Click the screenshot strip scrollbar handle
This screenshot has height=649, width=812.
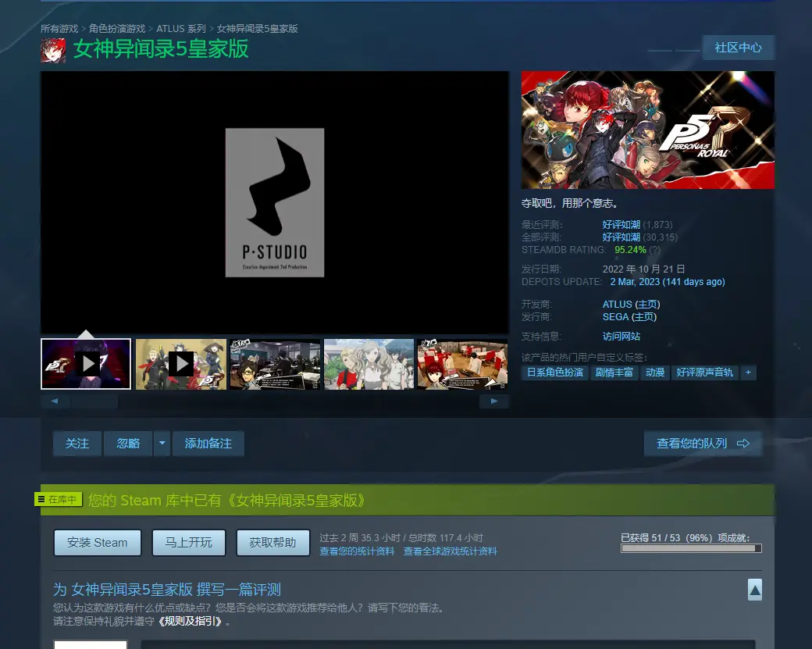94,401
